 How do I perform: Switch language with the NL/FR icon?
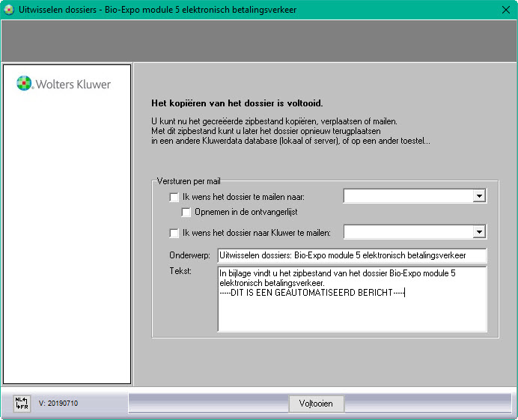[x=21, y=404]
